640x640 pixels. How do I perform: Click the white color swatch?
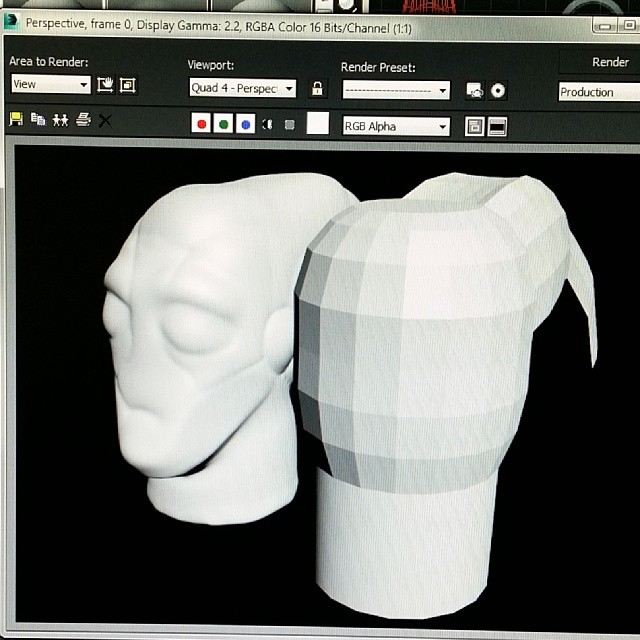point(318,124)
